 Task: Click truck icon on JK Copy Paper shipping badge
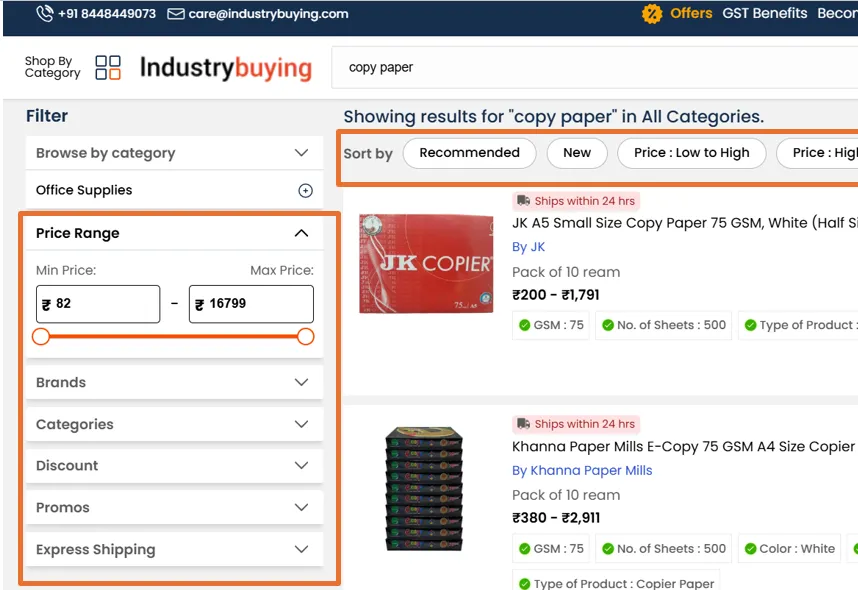point(523,201)
